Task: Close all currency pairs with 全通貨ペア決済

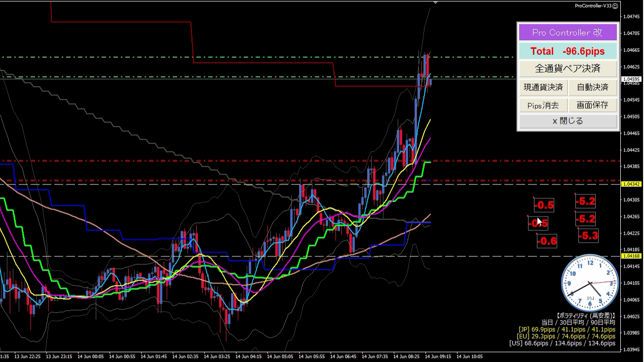Action: [x=568, y=69]
